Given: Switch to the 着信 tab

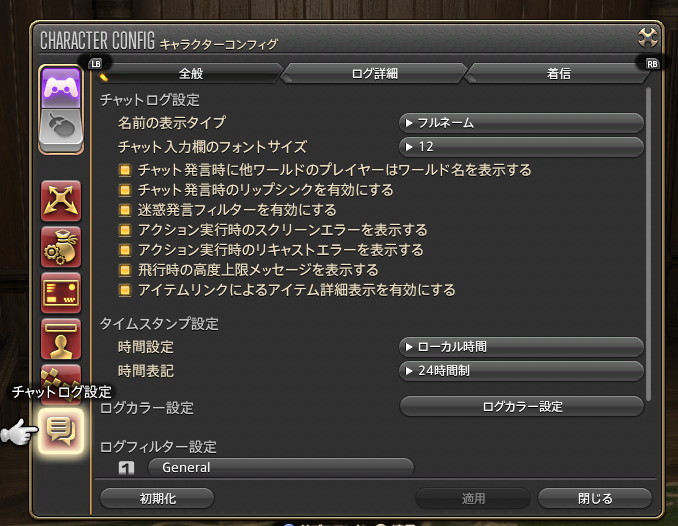Looking at the screenshot, I should pos(559,74).
